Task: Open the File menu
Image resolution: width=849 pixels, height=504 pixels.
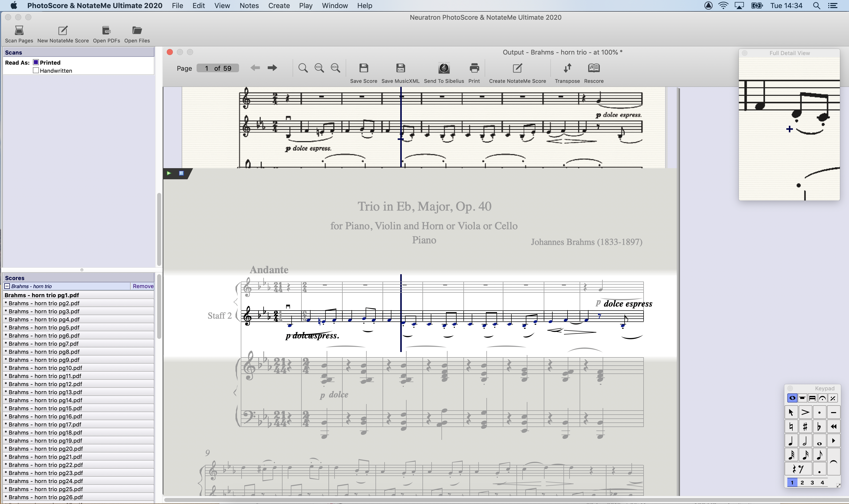Action: [177, 6]
